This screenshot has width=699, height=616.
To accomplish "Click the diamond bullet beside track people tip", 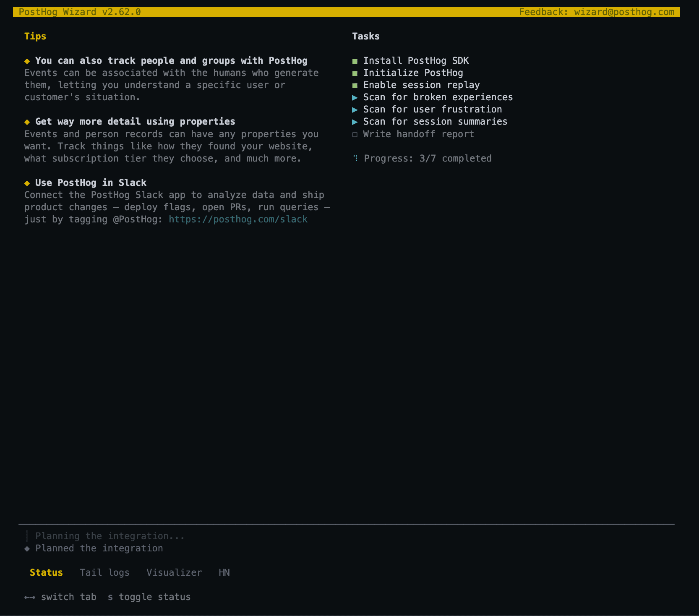I will click(x=27, y=61).
